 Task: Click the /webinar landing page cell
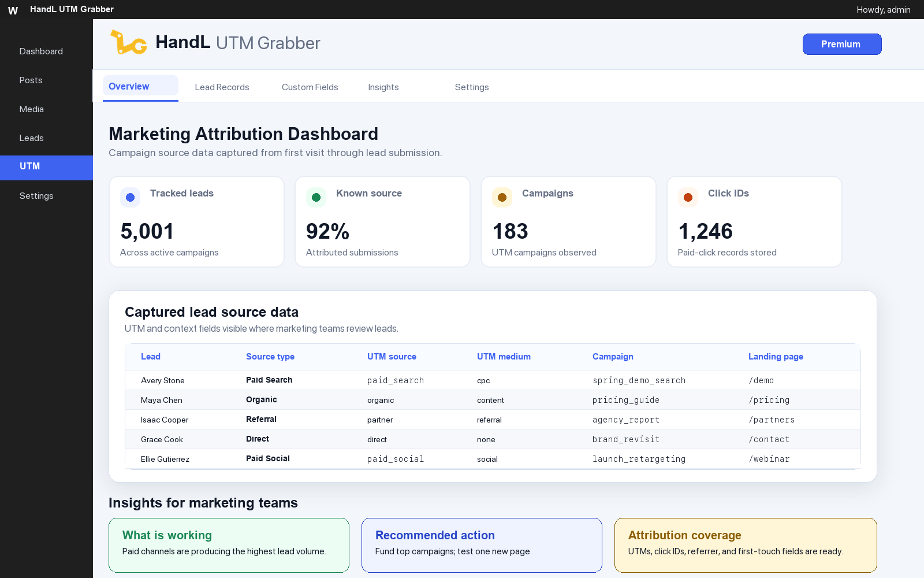pos(769,459)
